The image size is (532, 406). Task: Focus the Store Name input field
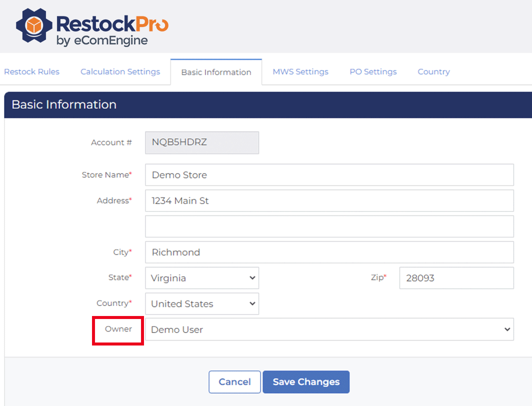click(x=329, y=175)
